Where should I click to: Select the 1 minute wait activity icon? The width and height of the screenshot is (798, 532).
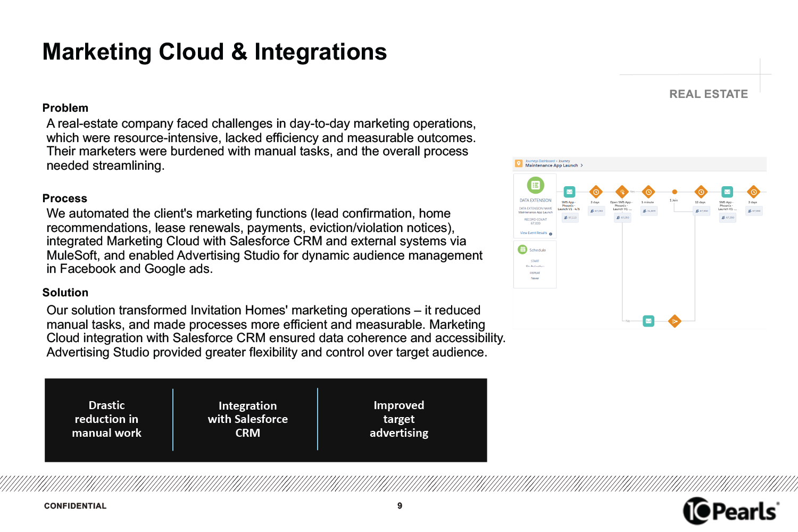pyautogui.click(x=648, y=192)
